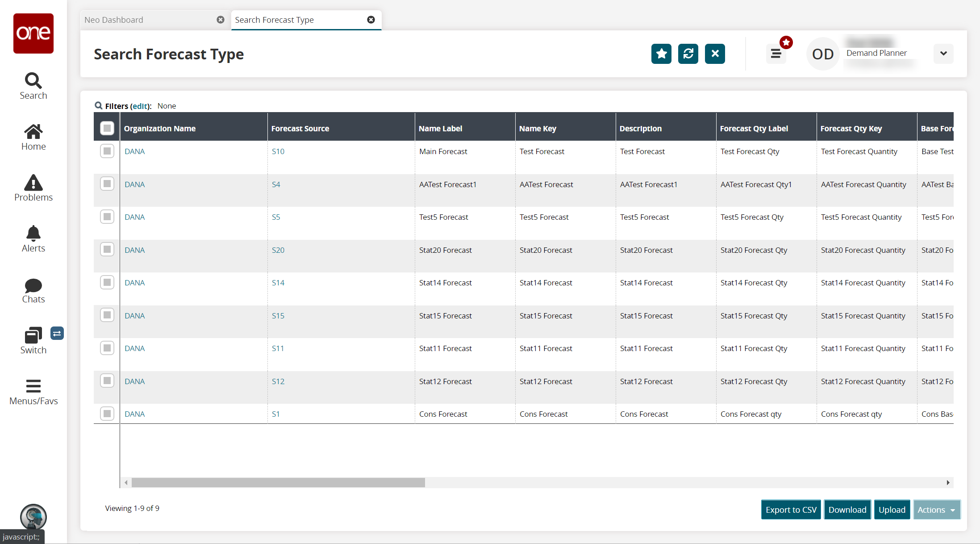
Task: Click the favorite star icon in header
Action: [x=661, y=54]
